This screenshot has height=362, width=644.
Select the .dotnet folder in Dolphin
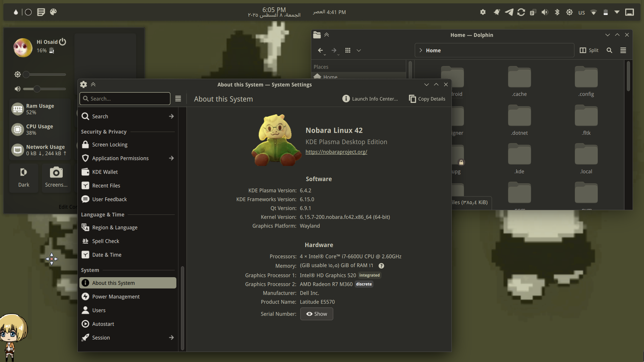(519, 120)
